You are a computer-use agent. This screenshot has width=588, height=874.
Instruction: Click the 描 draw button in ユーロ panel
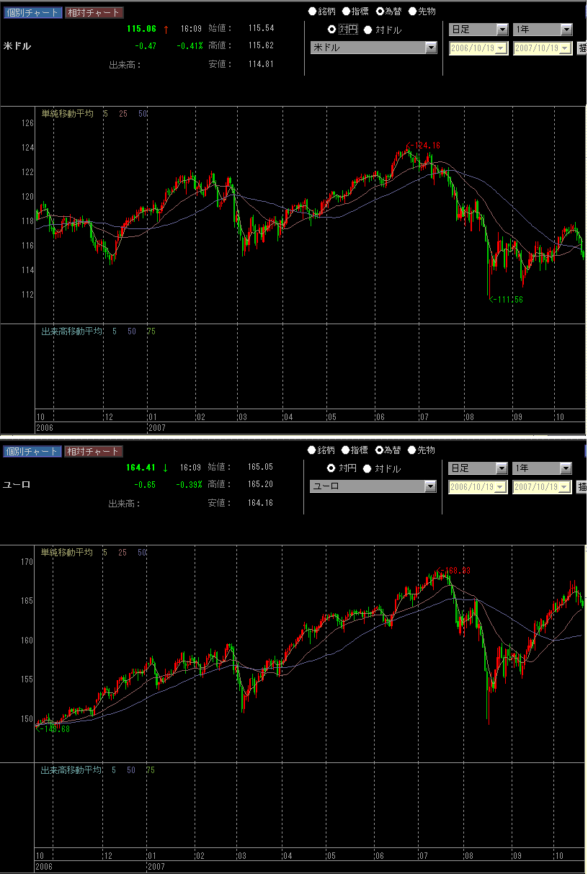(582, 487)
